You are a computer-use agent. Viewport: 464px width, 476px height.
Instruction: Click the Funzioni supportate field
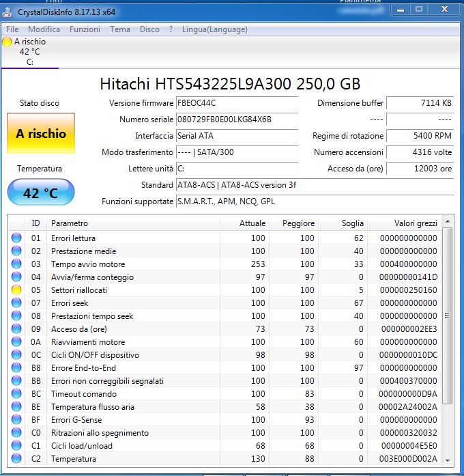(x=315, y=201)
